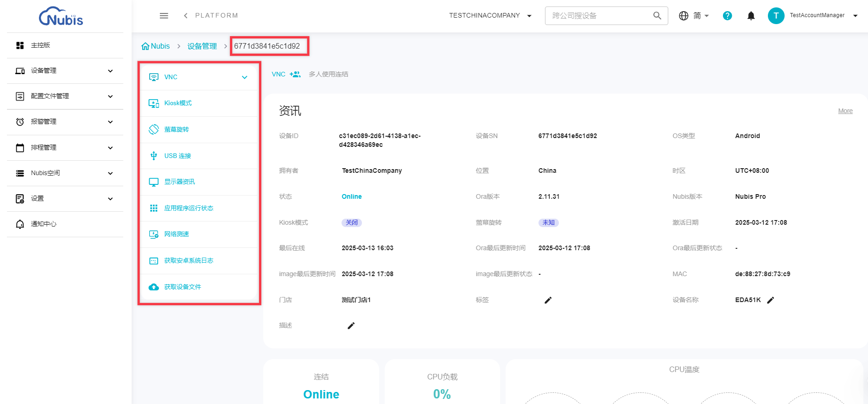
Task: Click the VNC monitor icon in panel
Action: pos(154,77)
